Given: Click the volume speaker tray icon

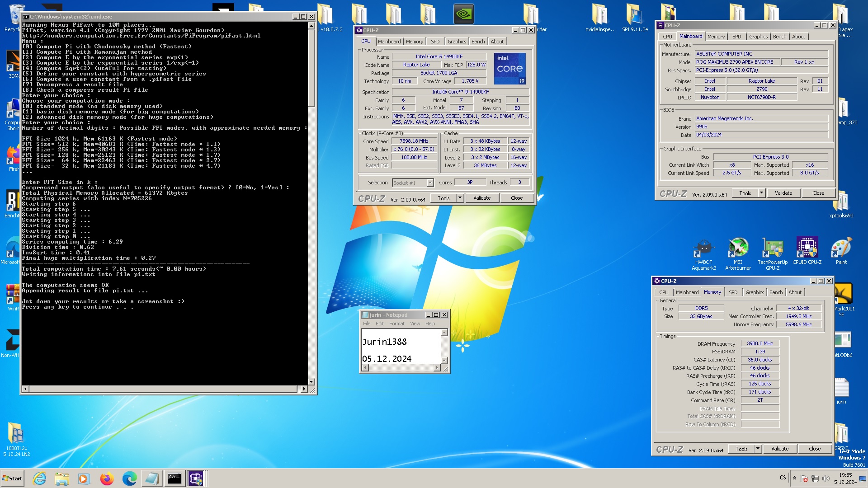Looking at the screenshot, I should [x=826, y=479].
